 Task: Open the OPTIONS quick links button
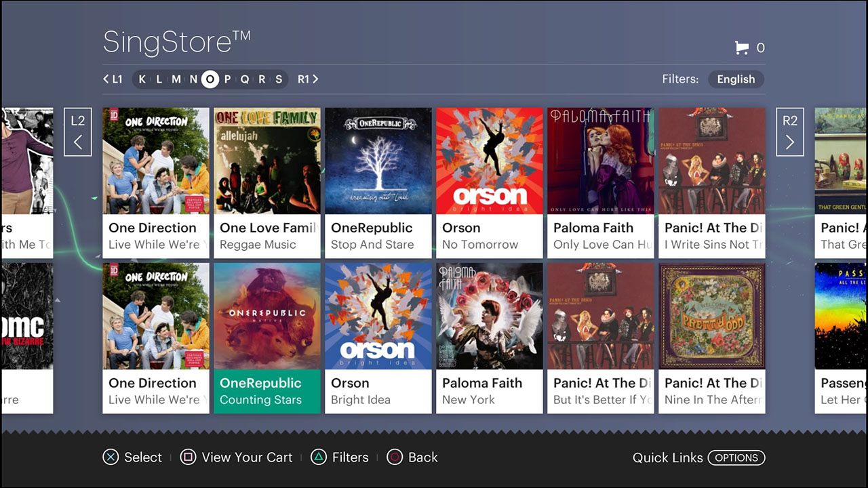click(736, 457)
